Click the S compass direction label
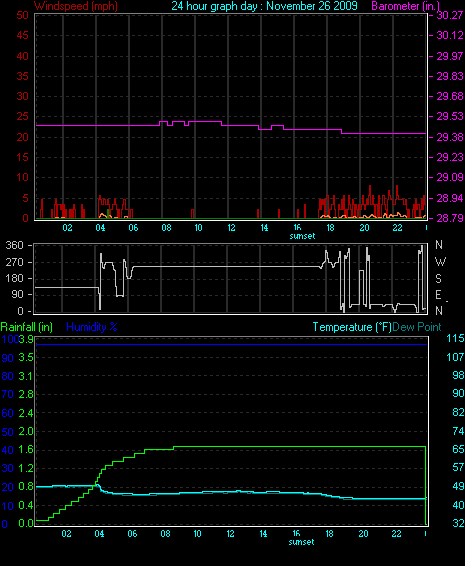465x566 pixels. 438,278
